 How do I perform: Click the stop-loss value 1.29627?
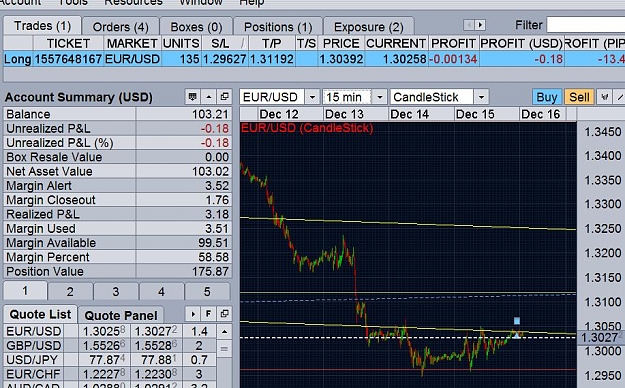click(x=225, y=59)
